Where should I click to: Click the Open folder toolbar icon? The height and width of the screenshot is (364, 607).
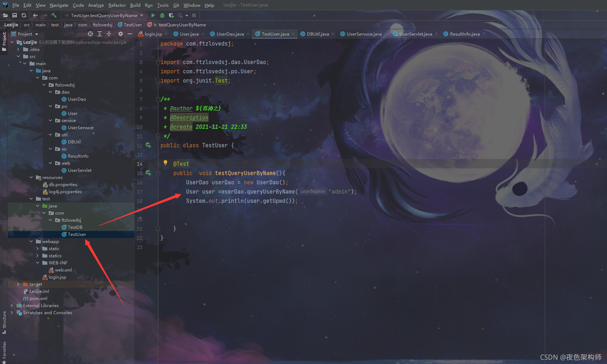[5, 15]
